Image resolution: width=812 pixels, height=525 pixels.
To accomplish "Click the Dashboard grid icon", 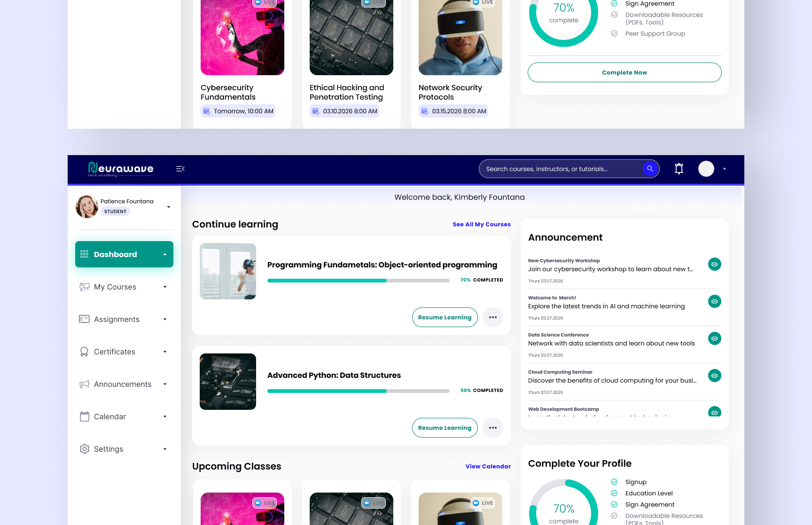I will (x=85, y=254).
